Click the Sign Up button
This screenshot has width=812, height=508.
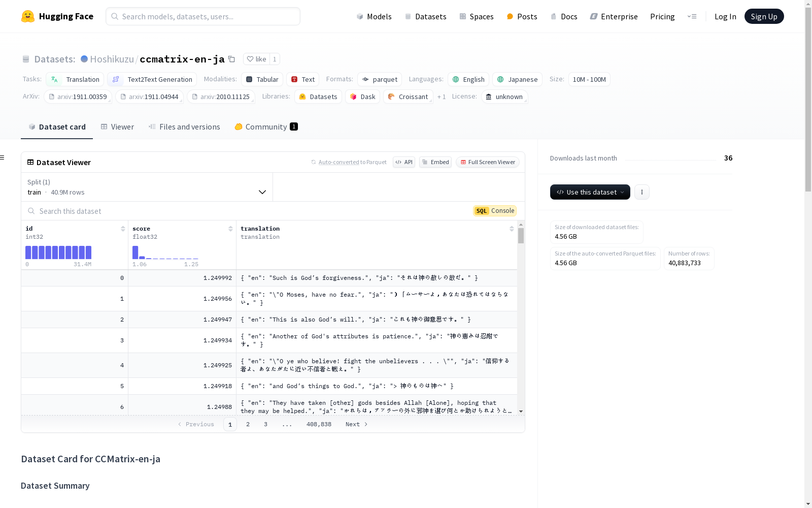pos(764,16)
